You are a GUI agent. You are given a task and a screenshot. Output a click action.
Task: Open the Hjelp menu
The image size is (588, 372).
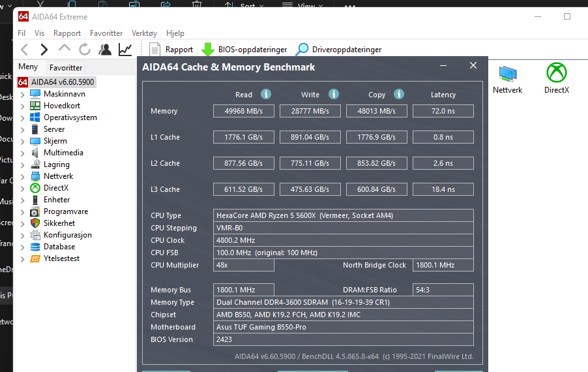tap(175, 33)
